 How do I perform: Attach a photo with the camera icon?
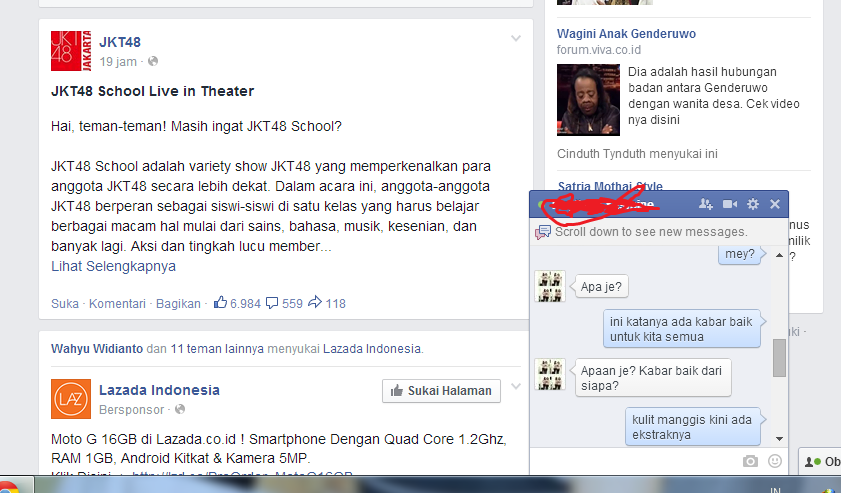pos(750,461)
